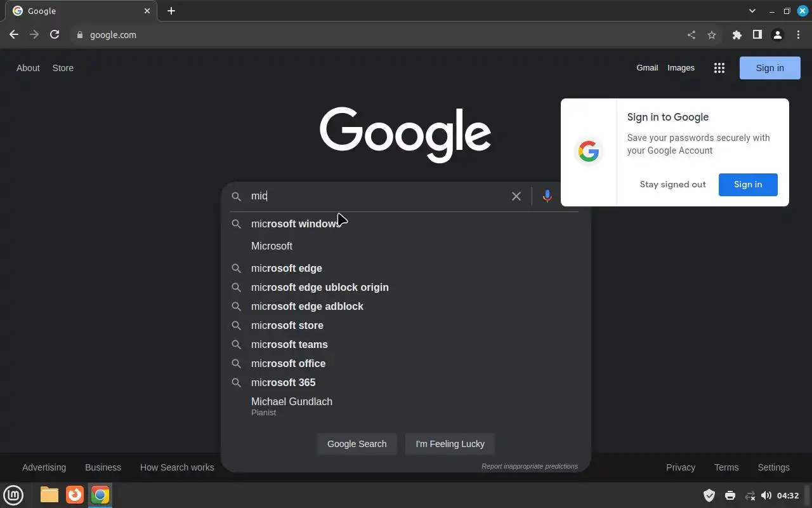Choose suggestion microsoft edge ublock origin
Image resolution: width=812 pixels, height=508 pixels.
(406, 287)
